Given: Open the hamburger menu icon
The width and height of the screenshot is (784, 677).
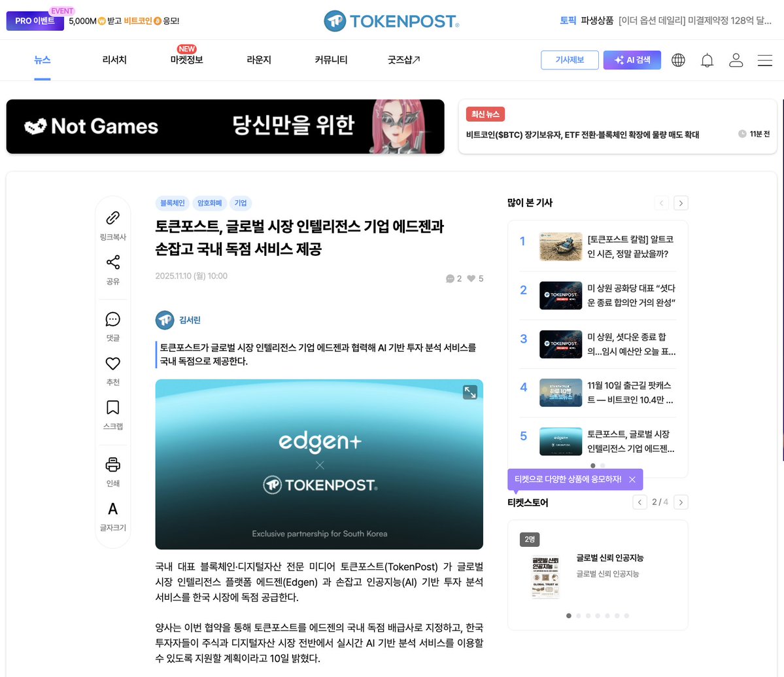Looking at the screenshot, I should pyautogui.click(x=765, y=60).
